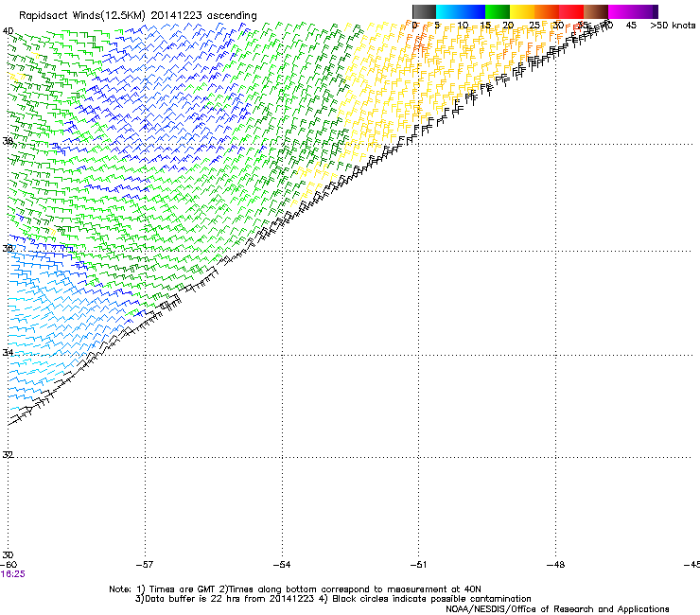Click the legend label '25'
This screenshot has width=700, height=615.
pyautogui.click(x=534, y=26)
